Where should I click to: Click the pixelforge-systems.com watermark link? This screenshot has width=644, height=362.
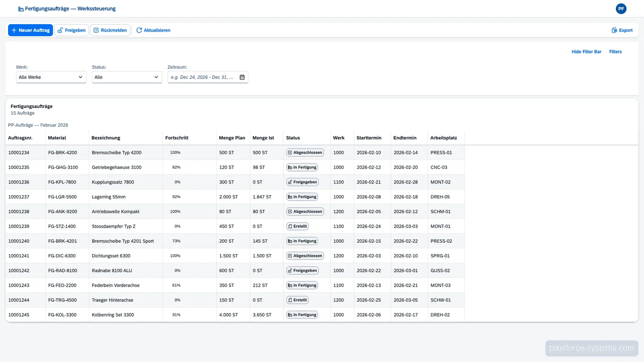[591, 348]
